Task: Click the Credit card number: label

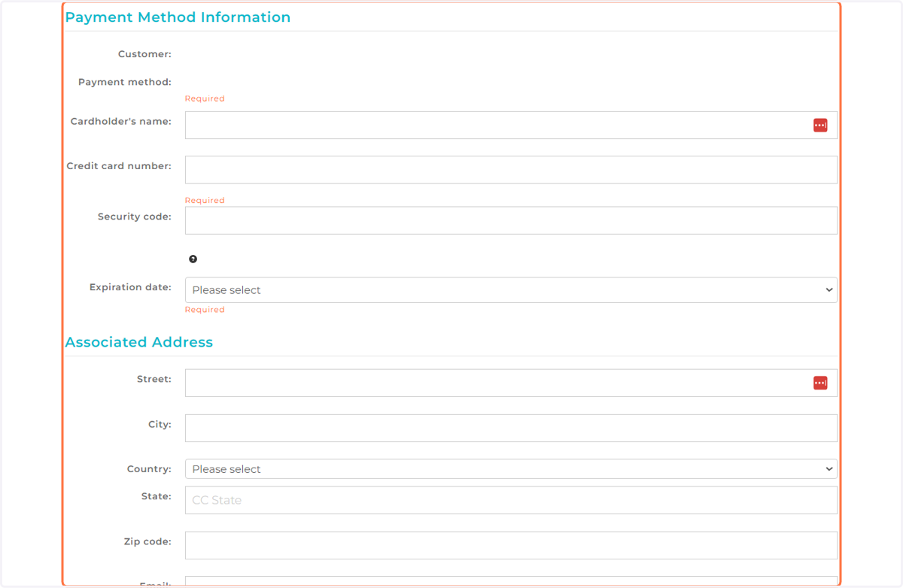Action: [119, 166]
